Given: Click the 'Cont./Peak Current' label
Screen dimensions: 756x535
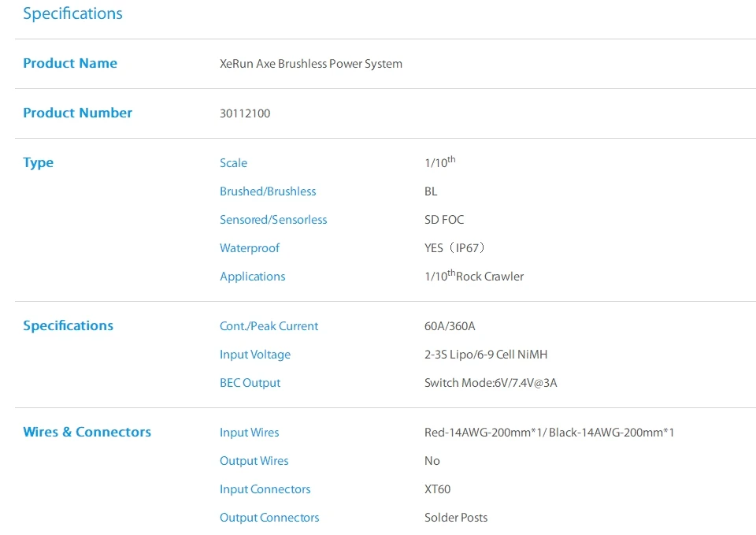Looking at the screenshot, I should point(269,326).
